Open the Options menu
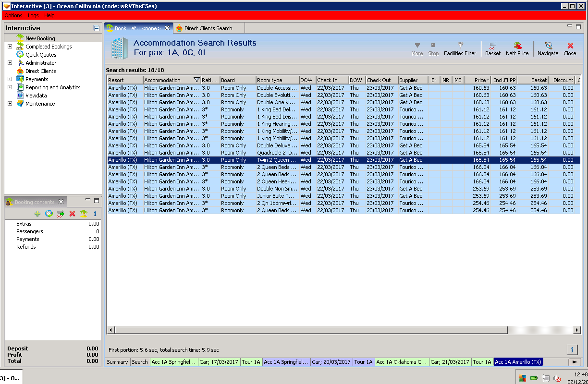 coord(13,15)
